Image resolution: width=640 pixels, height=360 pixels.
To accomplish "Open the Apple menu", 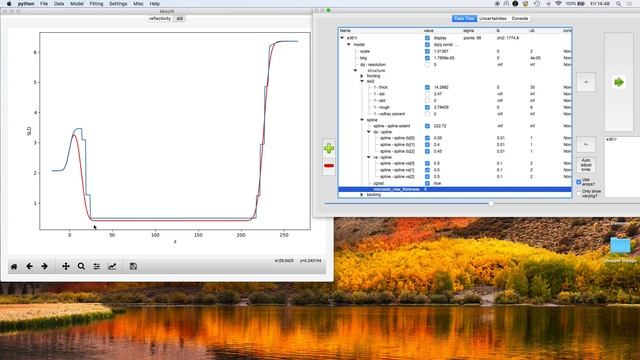I will coord(9,4).
